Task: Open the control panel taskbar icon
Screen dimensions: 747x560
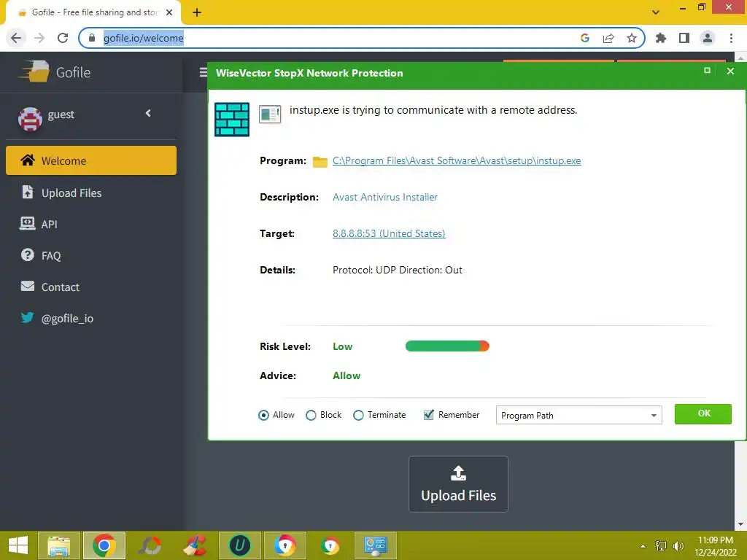Action: tap(376, 545)
